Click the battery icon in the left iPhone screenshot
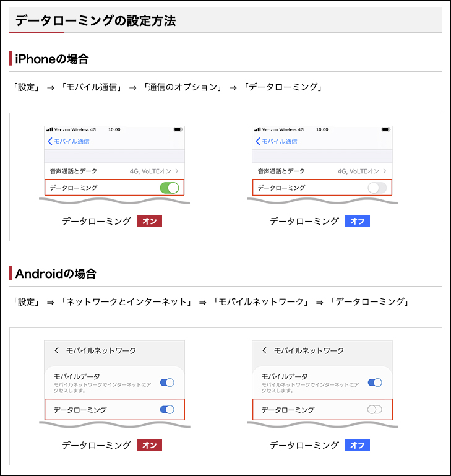The height and width of the screenshot is (476, 451). coord(178,130)
